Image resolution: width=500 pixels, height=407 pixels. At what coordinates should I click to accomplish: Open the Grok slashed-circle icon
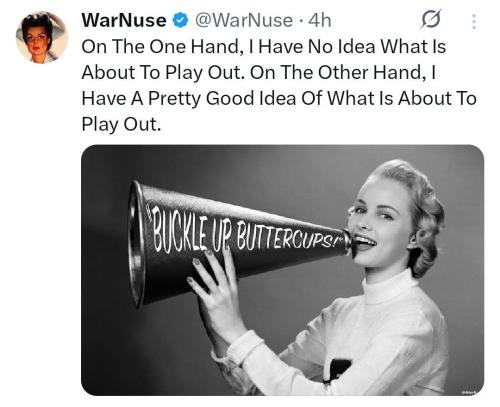coord(430,20)
